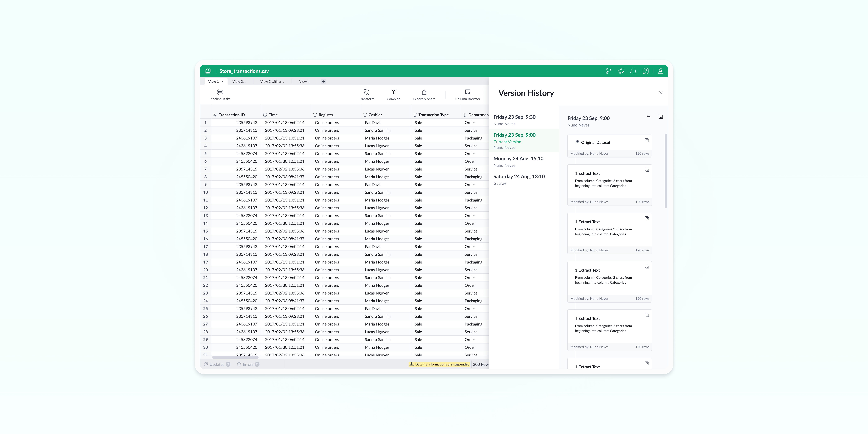Click 'Current Version' label in version list
868x434 pixels.
click(x=507, y=142)
